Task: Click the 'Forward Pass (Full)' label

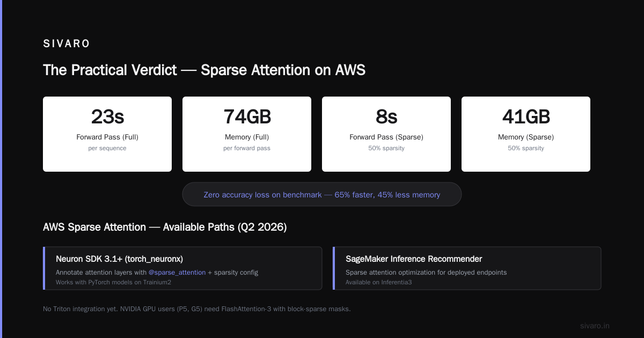Action: pyautogui.click(x=107, y=137)
